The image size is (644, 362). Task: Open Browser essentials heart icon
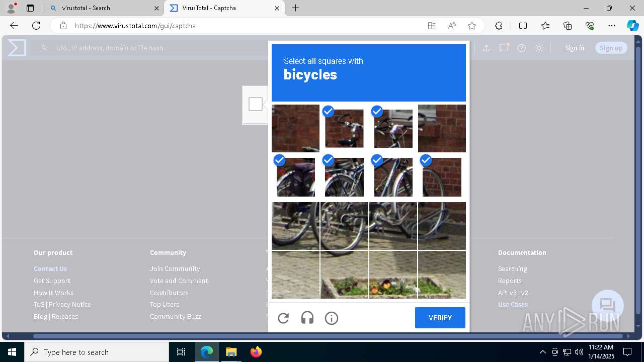pos(590,26)
